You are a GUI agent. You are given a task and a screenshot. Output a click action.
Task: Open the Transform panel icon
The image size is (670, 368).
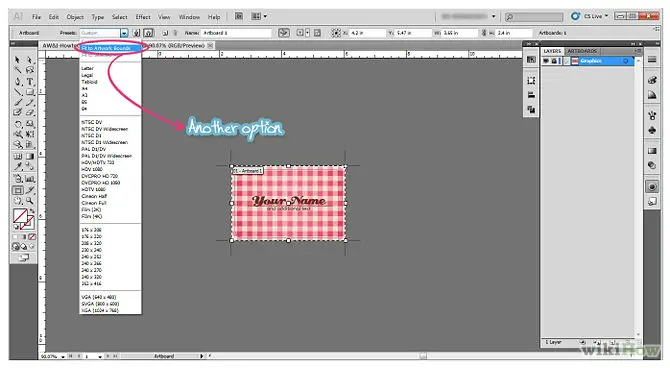pos(531,81)
